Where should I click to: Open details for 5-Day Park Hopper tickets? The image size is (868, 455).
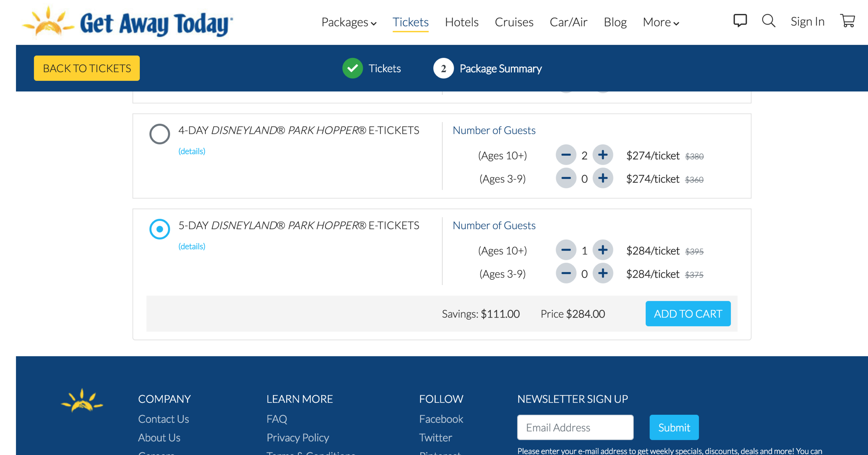point(192,246)
